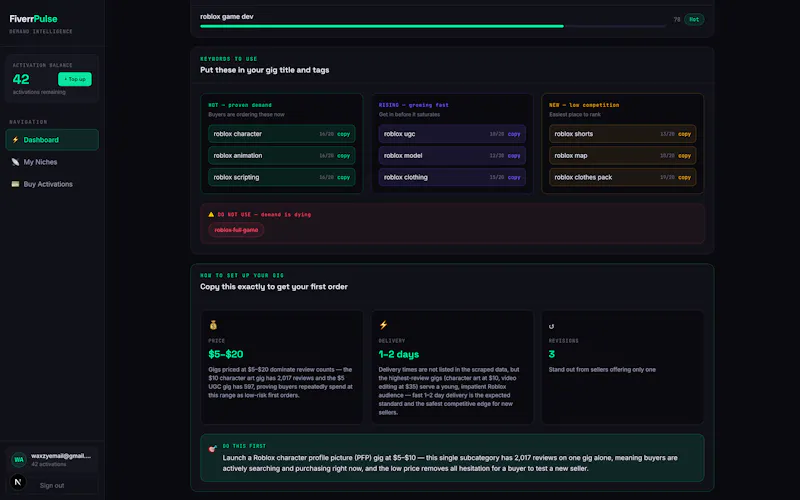This screenshot has width=800, height=500.
Task: Click the 3 revisions value
Action: tap(552, 354)
